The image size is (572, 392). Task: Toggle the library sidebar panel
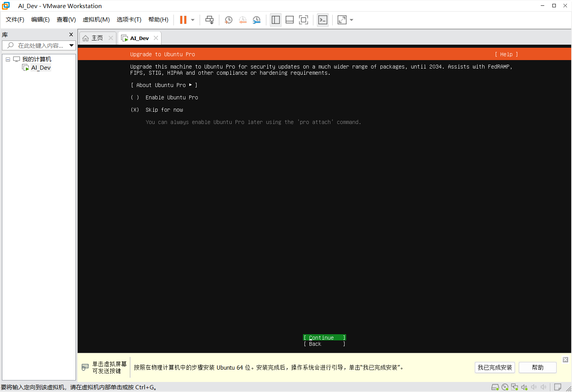coord(276,20)
